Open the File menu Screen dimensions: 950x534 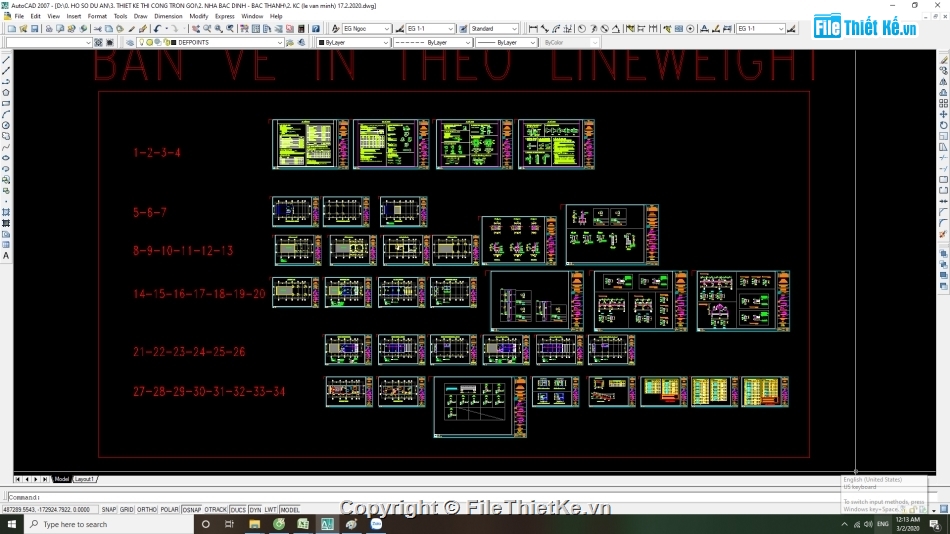coord(19,16)
